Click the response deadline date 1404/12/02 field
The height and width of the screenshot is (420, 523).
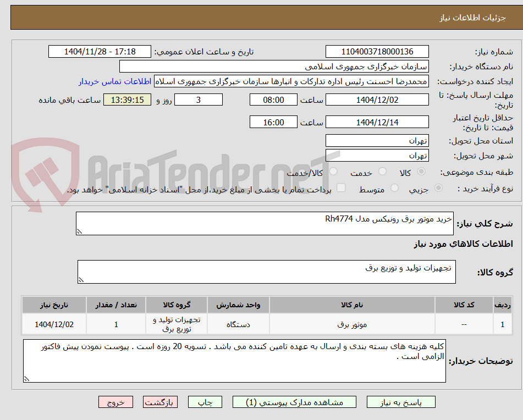[x=377, y=100]
